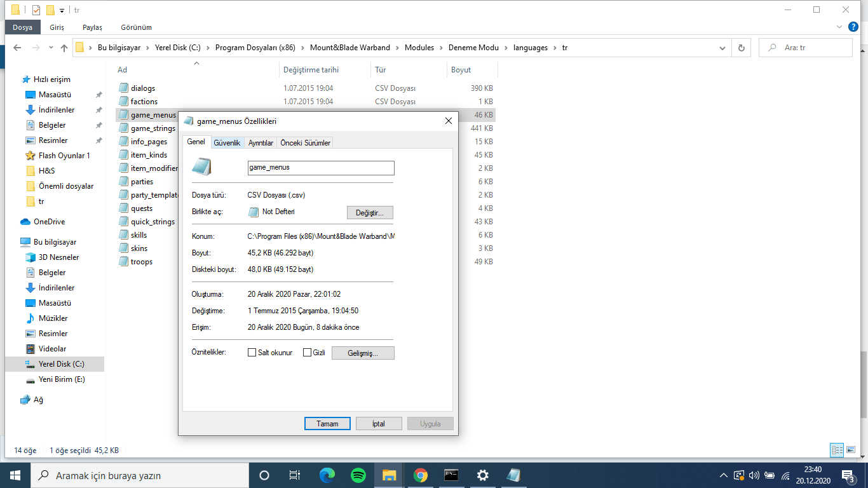This screenshot has height=488, width=868.
Task: Open notification center icon
Action: click(848, 475)
